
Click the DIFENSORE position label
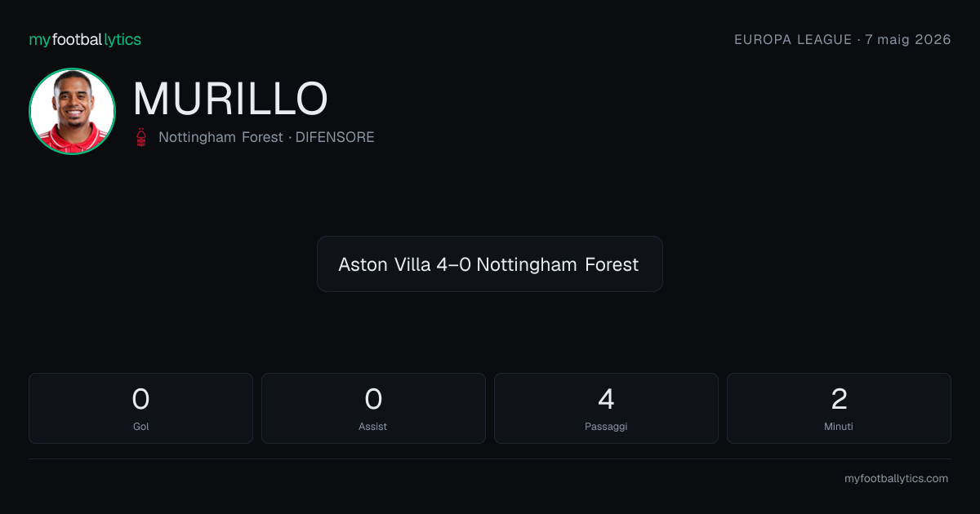pyautogui.click(x=335, y=137)
